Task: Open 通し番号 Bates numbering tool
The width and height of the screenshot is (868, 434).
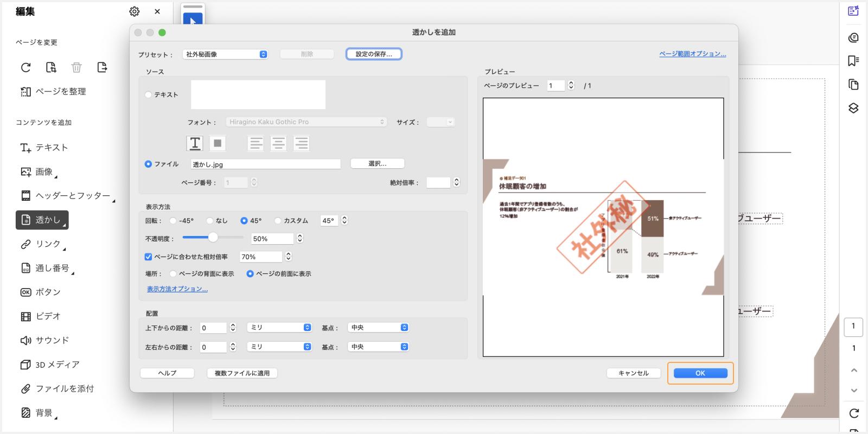Action: (x=47, y=268)
